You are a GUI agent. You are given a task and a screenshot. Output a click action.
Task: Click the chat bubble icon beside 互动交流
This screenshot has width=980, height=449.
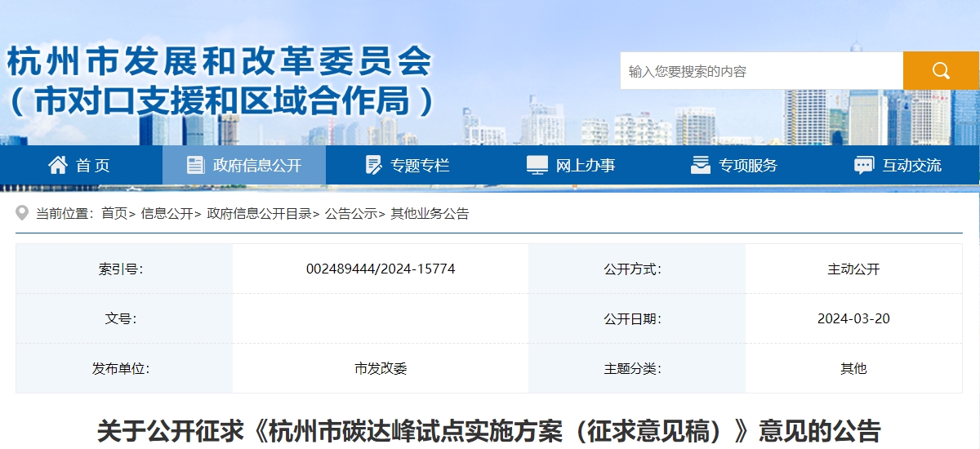(x=864, y=165)
